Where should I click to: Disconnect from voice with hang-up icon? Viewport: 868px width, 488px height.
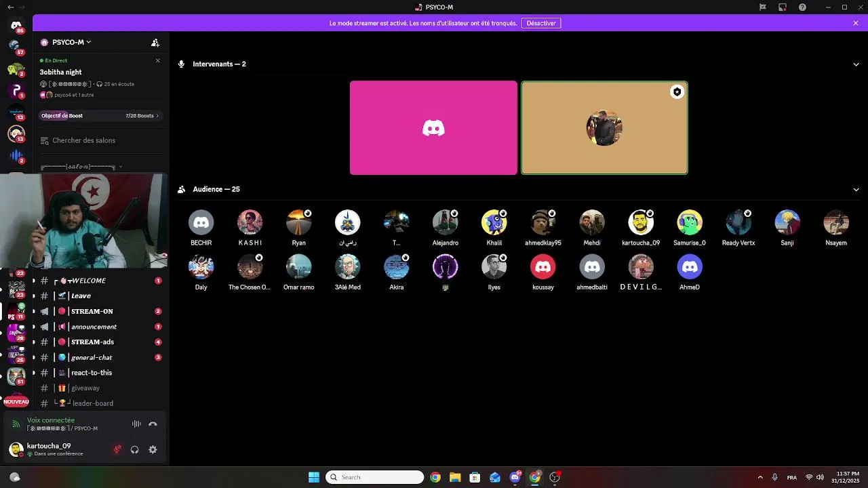click(x=153, y=424)
